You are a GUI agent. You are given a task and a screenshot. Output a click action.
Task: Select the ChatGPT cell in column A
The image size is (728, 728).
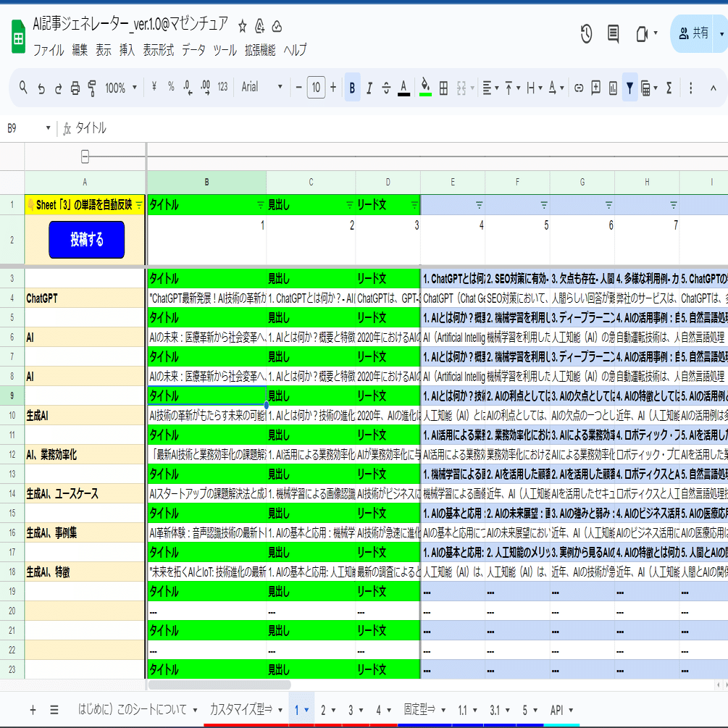click(85, 298)
